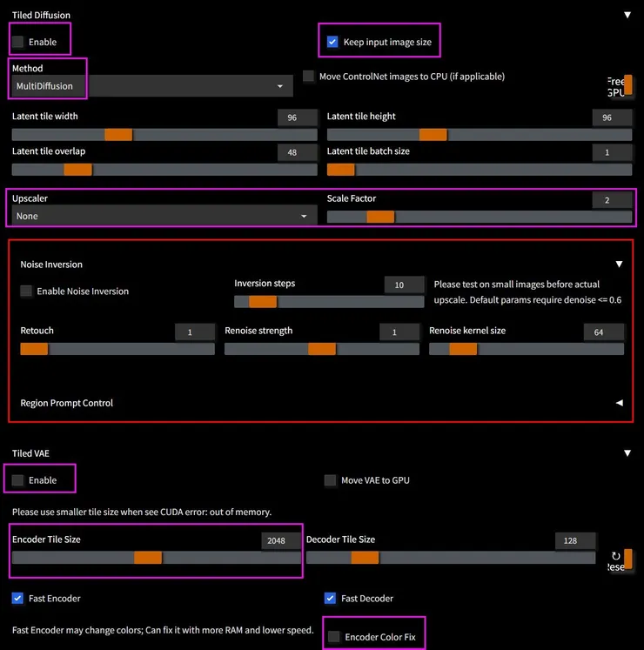Viewport: 644px width, 650px height.
Task: Collapse the Tiled Diffusion section arrow
Action: 627,15
